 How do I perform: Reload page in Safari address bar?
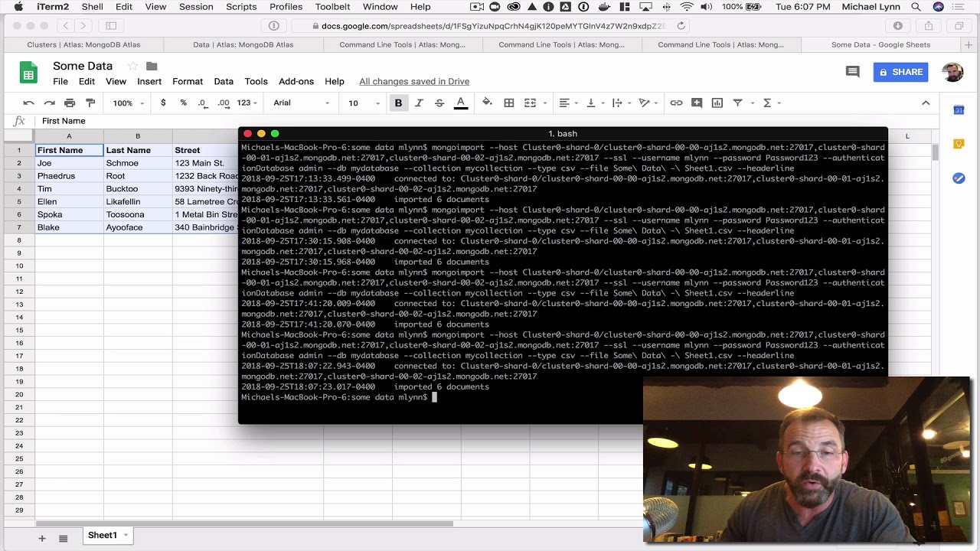pos(681,25)
